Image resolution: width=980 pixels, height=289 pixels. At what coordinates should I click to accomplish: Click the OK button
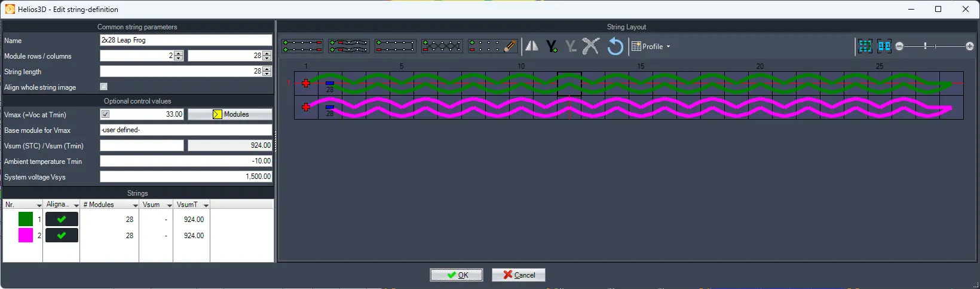click(457, 275)
